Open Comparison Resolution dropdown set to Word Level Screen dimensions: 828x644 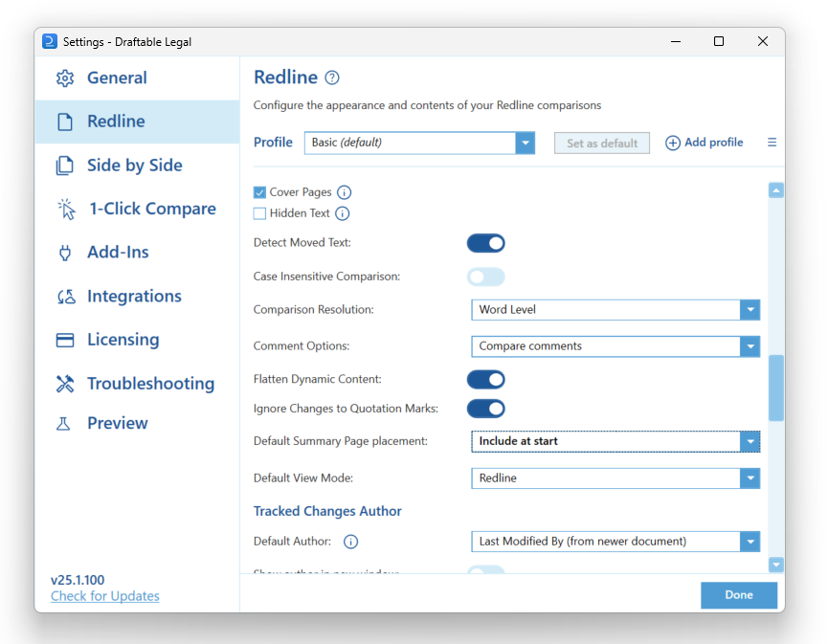coord(615,310)
